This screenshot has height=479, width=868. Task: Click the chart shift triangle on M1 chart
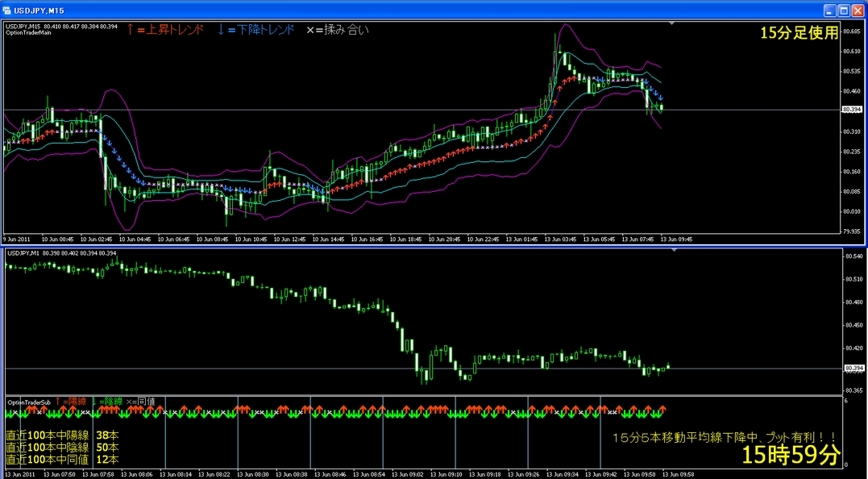(x=672, y=251)
